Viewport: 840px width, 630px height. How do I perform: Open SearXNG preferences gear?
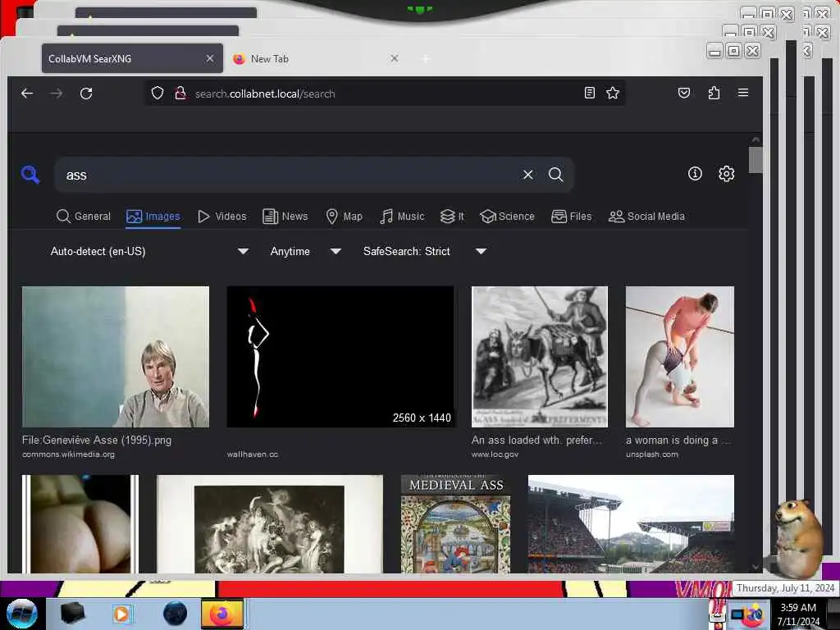(727, 174)
